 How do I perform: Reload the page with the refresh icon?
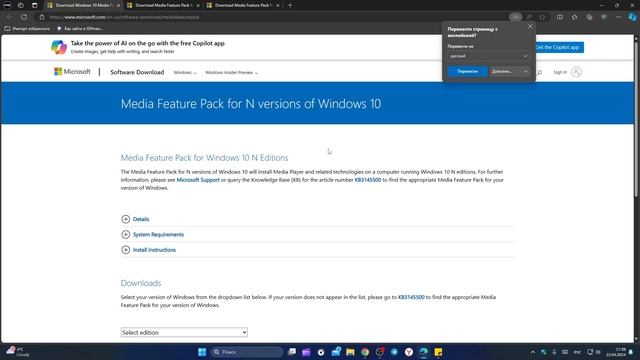pyautogui.click(x=24, y=17)
